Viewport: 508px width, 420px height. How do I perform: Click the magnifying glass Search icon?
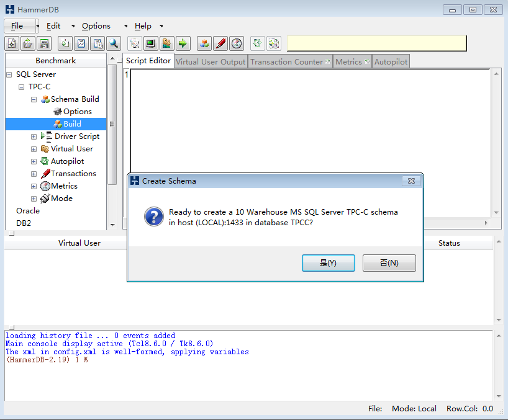click(x=114, y=43)
